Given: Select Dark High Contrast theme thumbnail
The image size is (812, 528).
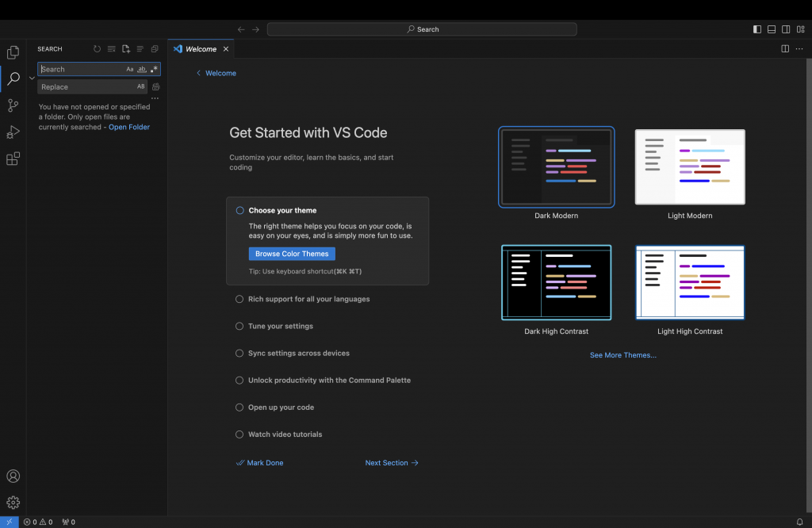Looking at the screenshot, I should pos(556,283).
